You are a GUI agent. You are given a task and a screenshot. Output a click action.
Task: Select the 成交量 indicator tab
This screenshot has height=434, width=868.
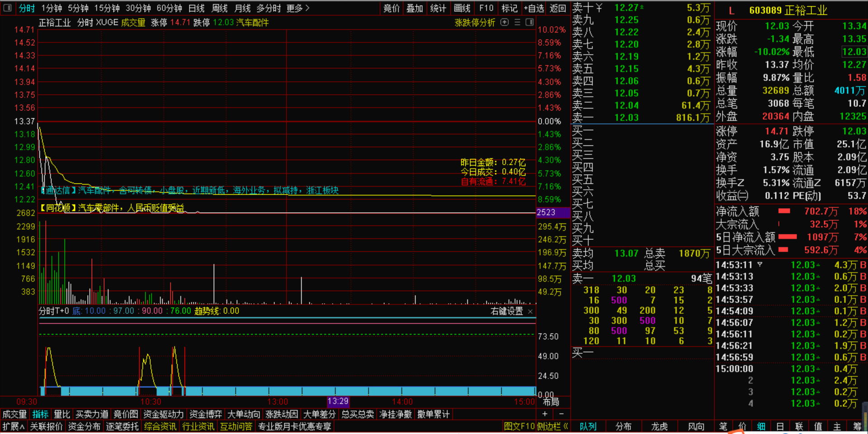14,414
